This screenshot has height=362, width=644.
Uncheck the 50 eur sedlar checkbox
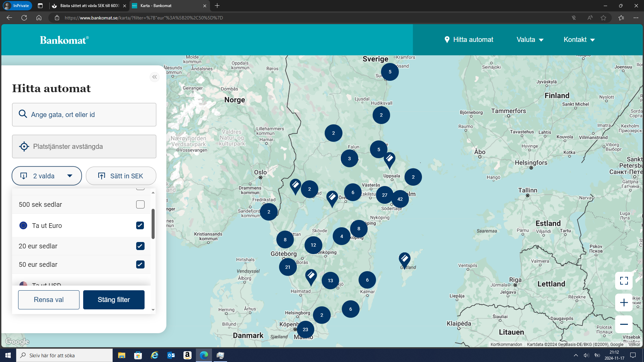140,264
